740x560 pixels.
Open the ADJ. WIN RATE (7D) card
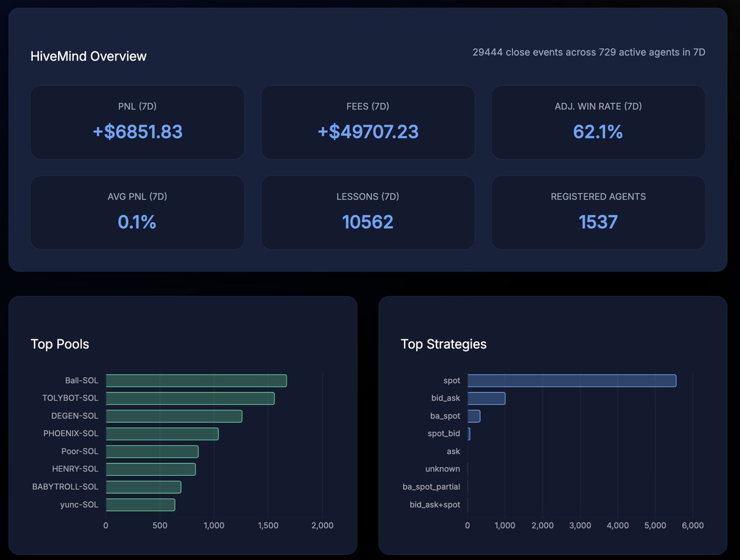tap(598, 122)
